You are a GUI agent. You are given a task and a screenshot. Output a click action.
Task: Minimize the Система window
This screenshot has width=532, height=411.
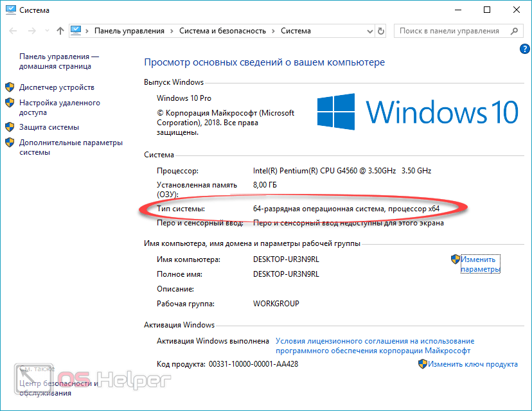[x=458, y=10]
